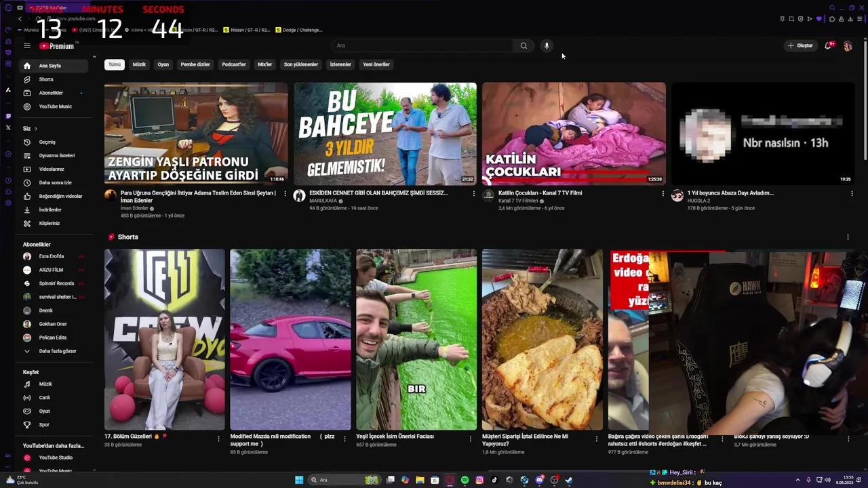Open the YouTube hamburger guide menu
This screenshot has width=868, height=488.
pyautogui.click(x=27, y=46)
